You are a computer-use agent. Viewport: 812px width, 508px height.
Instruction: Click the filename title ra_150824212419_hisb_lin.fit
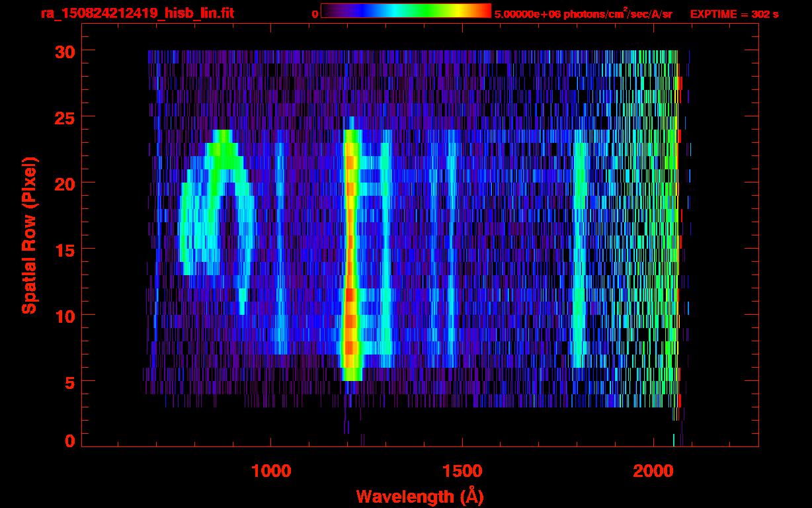click(x=137, y=13)
